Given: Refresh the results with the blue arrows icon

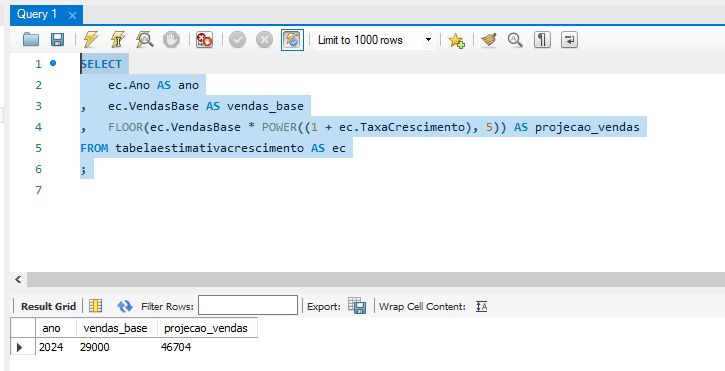Looking at the screenshot, I should tap(125, 306).
